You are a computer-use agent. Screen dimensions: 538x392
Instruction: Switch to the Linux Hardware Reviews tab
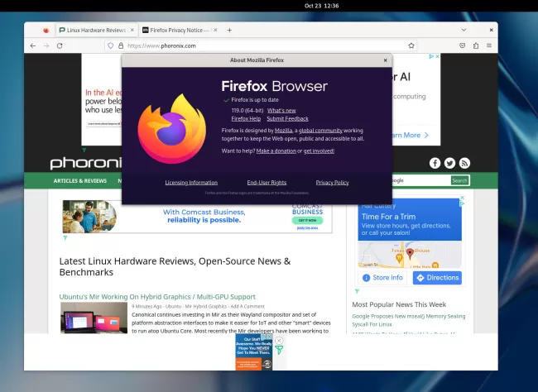click(x=95, y=30)
